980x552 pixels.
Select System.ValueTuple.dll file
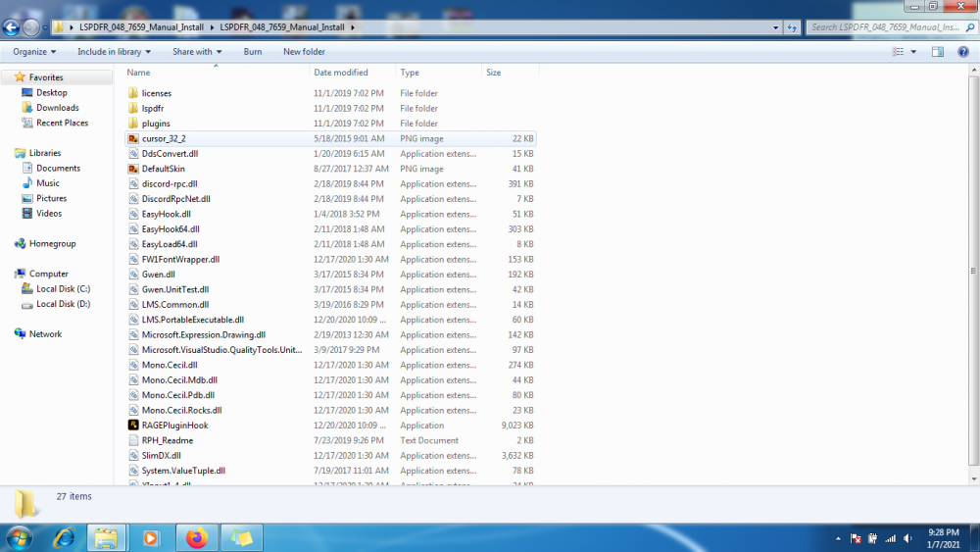point(183,471)
